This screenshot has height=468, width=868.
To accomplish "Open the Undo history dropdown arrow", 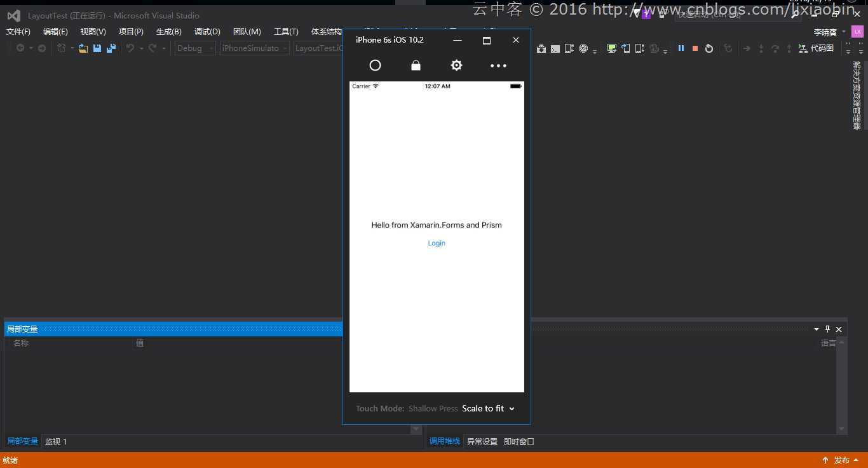I will pyautogui.click(x=140, y=48).
